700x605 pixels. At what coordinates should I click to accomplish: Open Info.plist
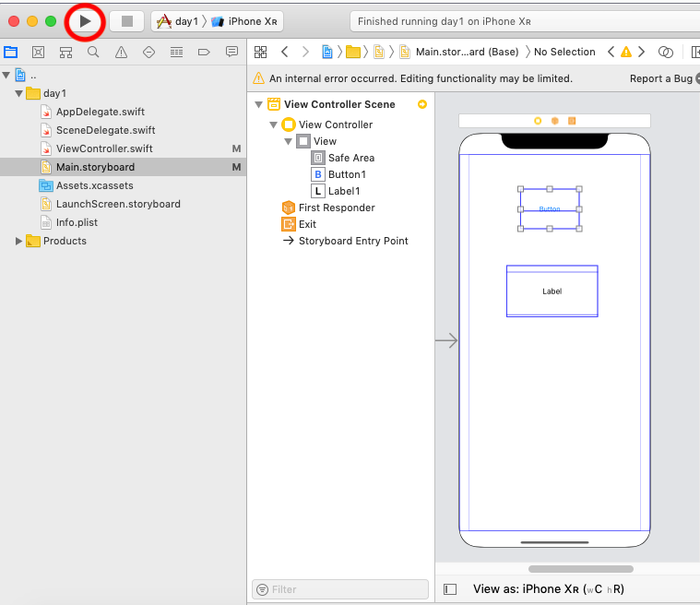[77, 222]
